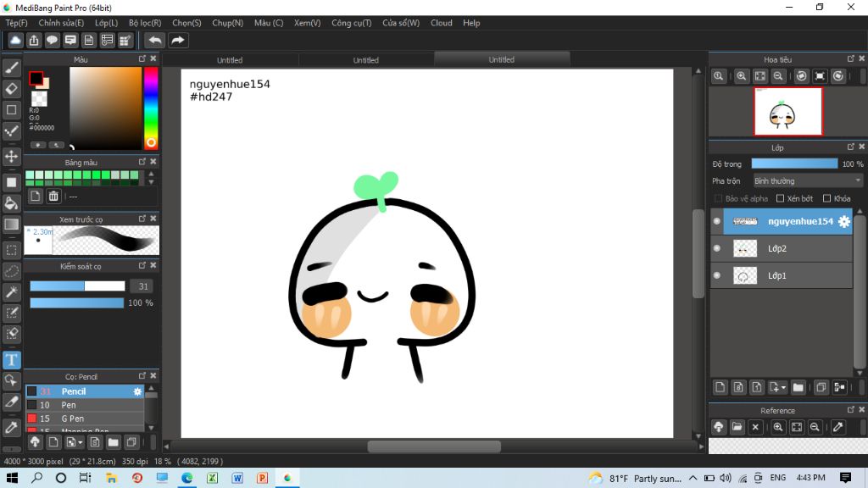Undock the Lớp layer panel
The image size is (868, 488).
[x=851, y=147]
